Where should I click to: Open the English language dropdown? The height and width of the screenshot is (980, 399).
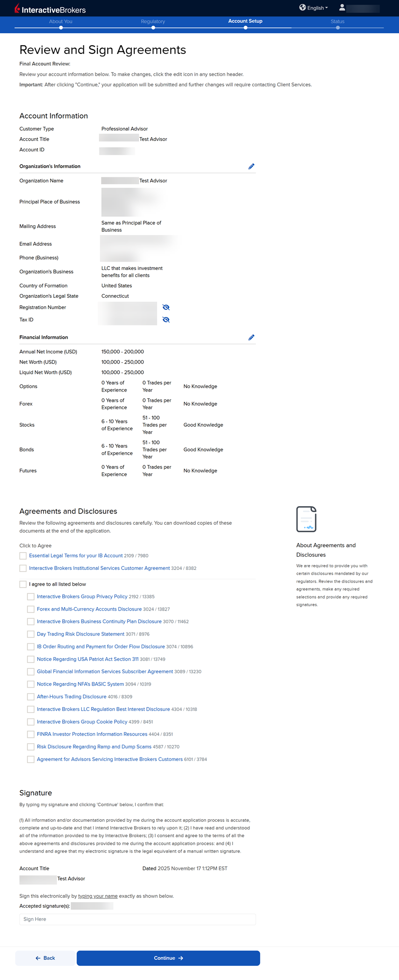(x=317, y=8)
